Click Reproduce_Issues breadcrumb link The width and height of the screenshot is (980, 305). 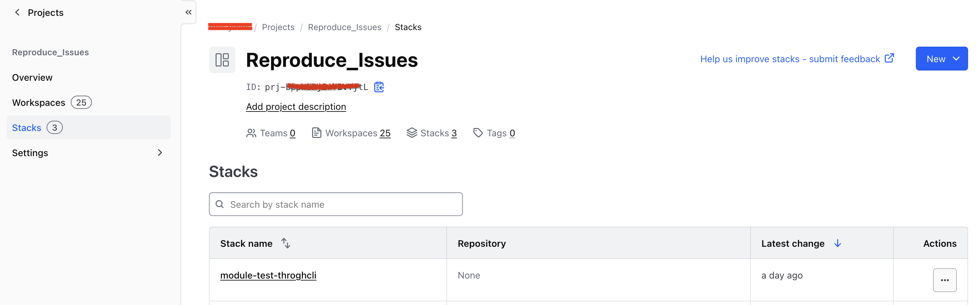344,27
